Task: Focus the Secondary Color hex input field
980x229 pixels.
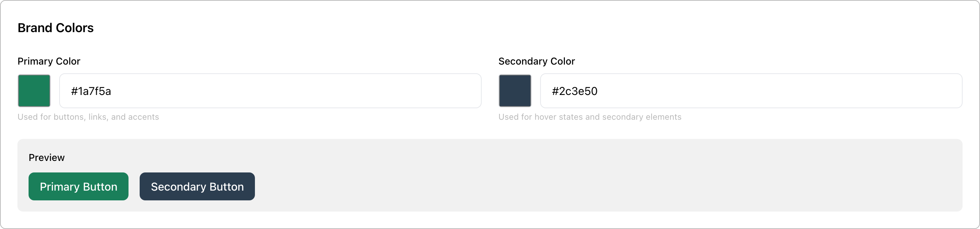Action: tap(751, 91)
